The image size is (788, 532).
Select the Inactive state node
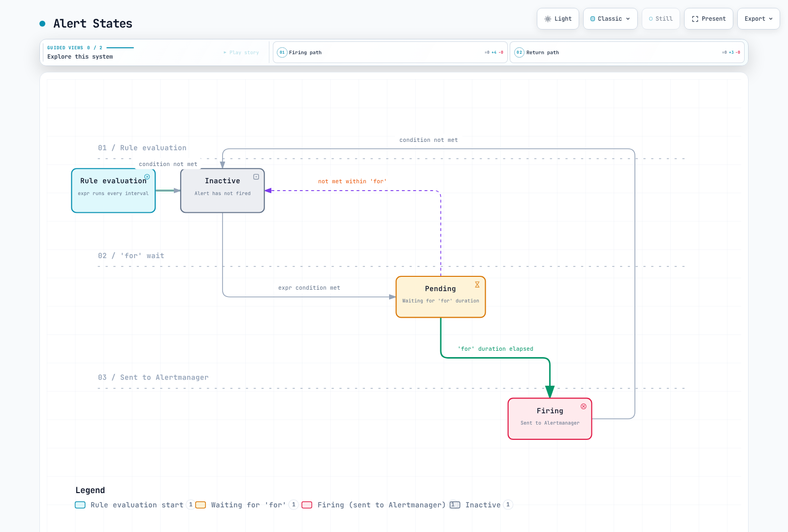[x=223, y=191]
